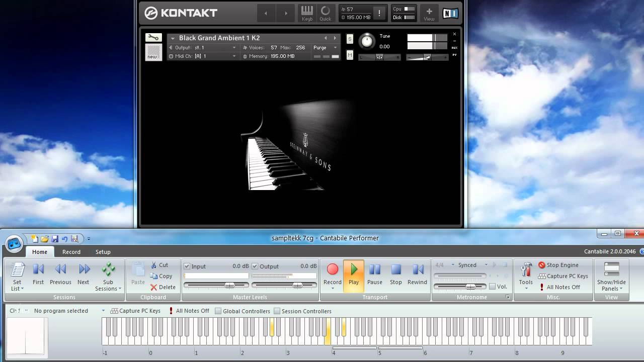Toggle the Input level checkbox
644x362 pixels.
(x=187, y=266)
